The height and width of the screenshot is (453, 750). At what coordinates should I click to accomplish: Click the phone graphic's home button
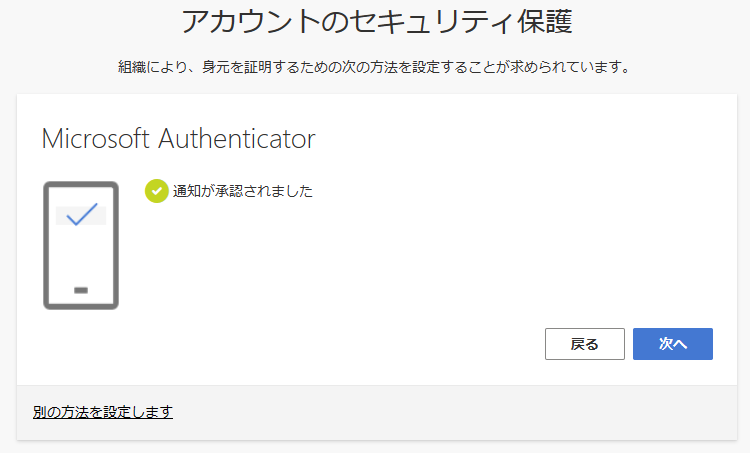pyautogui.click(x=81, y=290)
